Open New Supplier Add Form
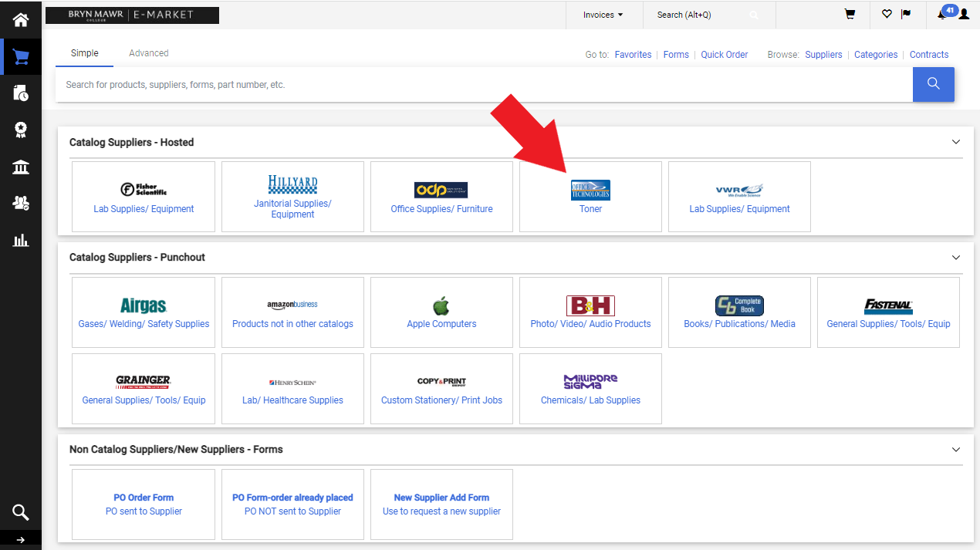The width and height of the screenshot is (980, 550). click(x=441, y=504)
